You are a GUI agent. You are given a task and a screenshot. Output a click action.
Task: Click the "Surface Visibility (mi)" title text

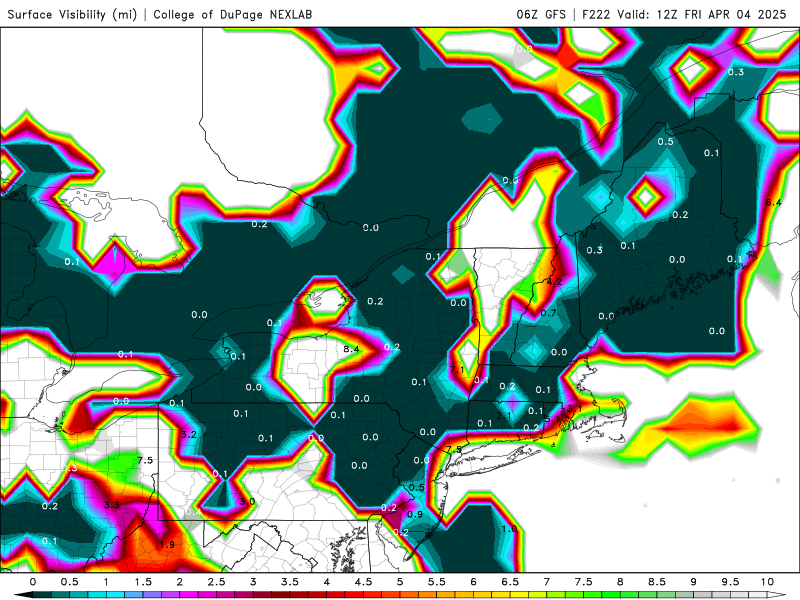pyautogui.click(x=72, y=14)
